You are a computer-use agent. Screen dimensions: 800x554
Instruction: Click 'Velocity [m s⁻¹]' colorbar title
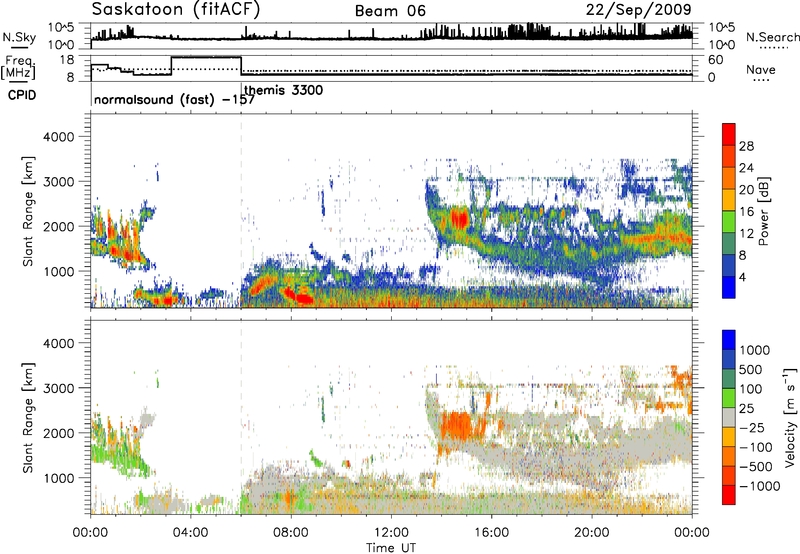790,417
